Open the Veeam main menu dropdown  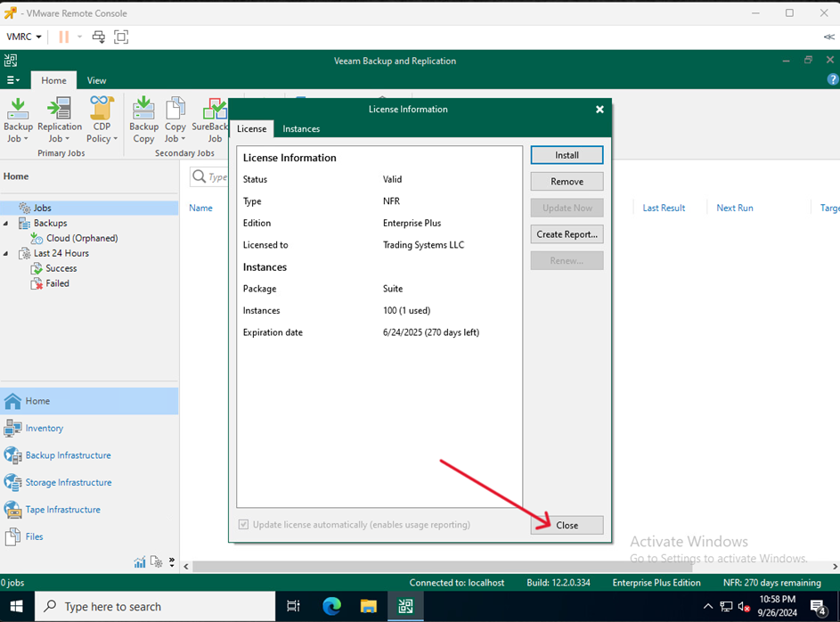tap(12, 80)
